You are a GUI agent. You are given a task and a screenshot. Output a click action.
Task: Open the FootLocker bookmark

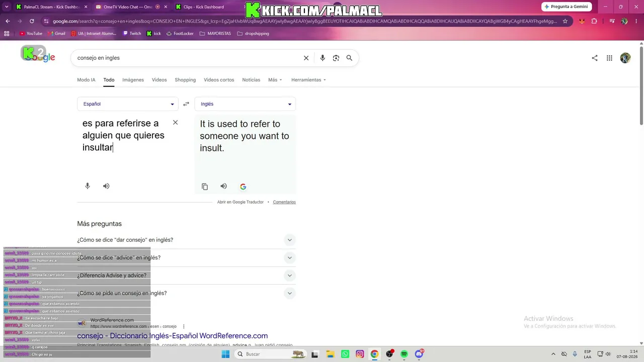(180, 34)
